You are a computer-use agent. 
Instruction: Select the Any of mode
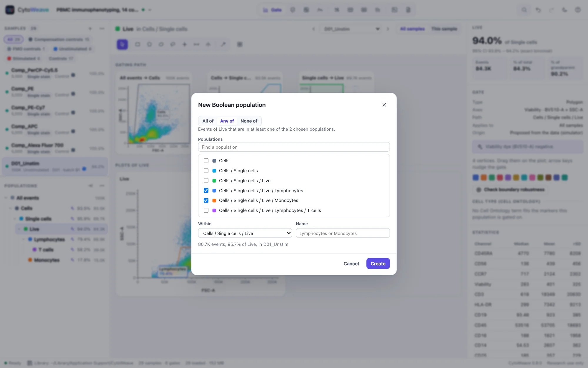(x=227, y=121)
